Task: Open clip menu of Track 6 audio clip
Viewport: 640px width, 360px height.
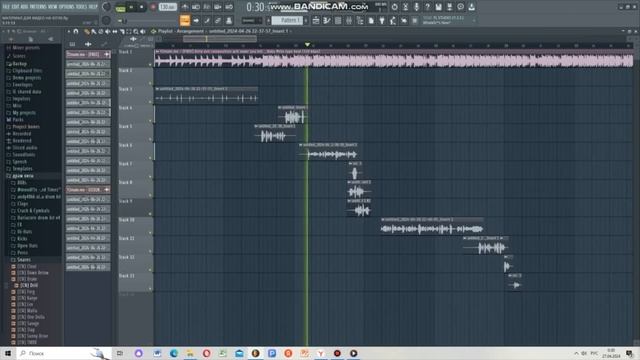Action: [301, 145]
